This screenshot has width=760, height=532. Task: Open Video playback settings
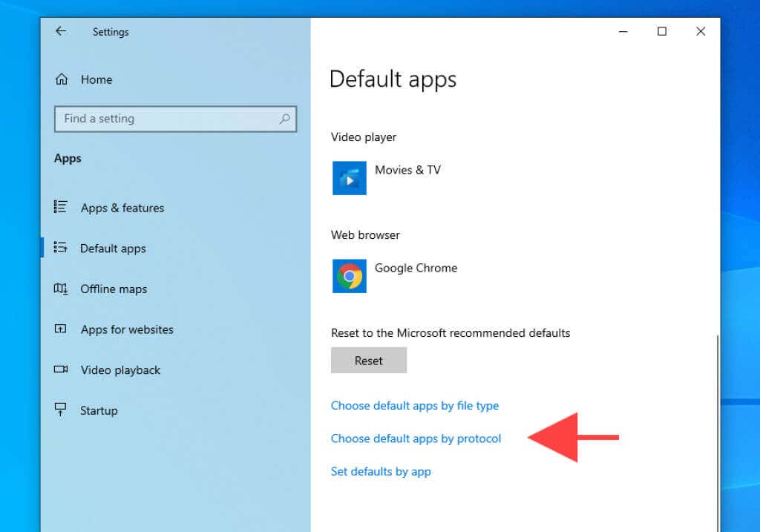click(120, 370)
